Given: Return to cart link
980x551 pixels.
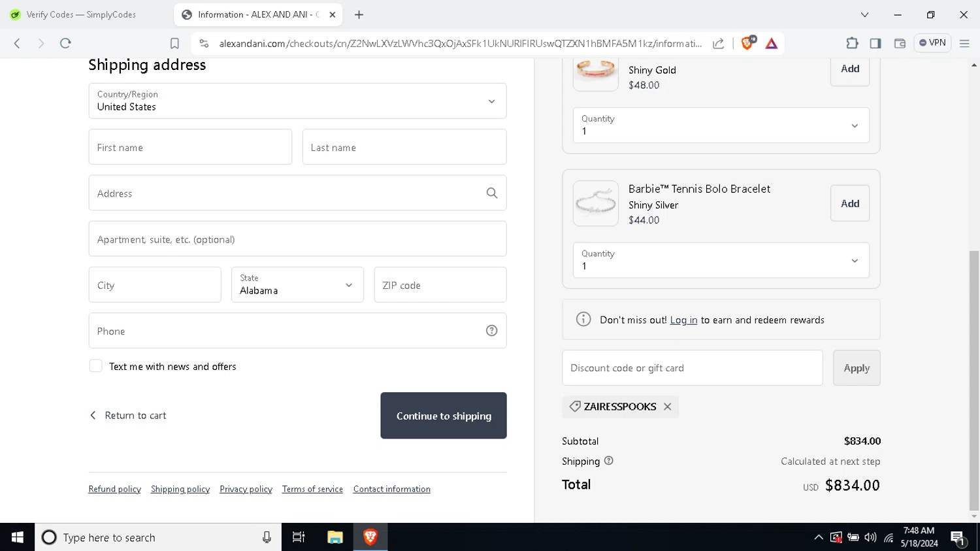Looking at the screenshot, I should tap(128, 415).
